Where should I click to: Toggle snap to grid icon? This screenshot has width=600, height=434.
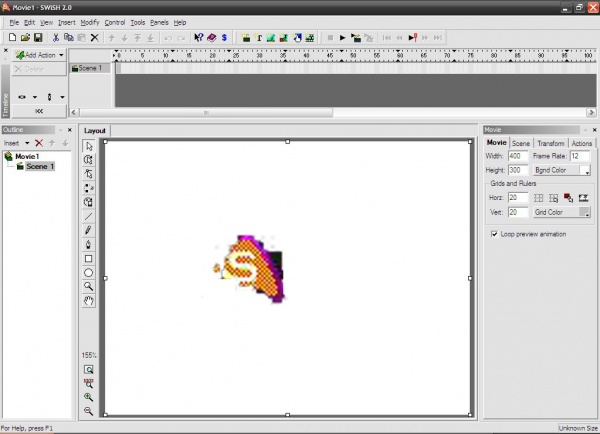(553, 198)
